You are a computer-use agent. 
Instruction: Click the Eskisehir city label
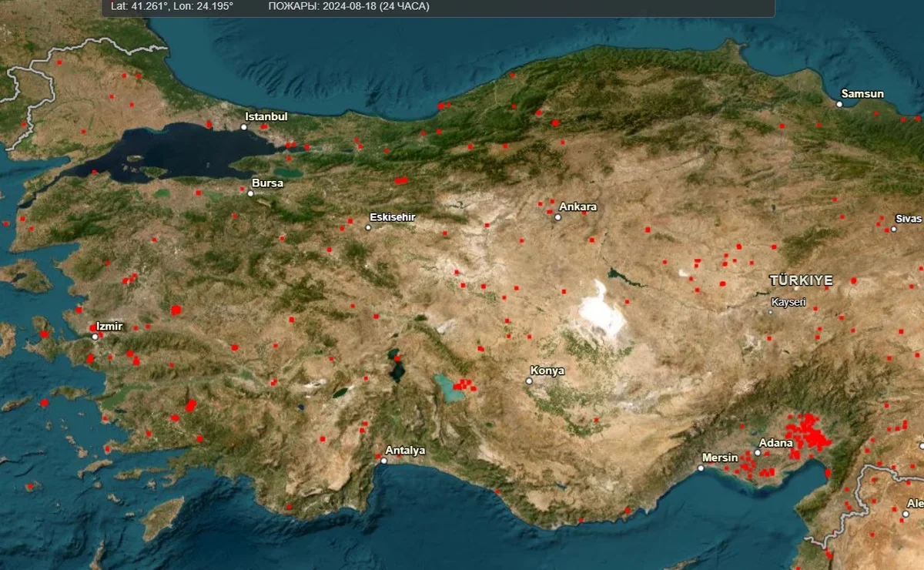click(392, 217)
